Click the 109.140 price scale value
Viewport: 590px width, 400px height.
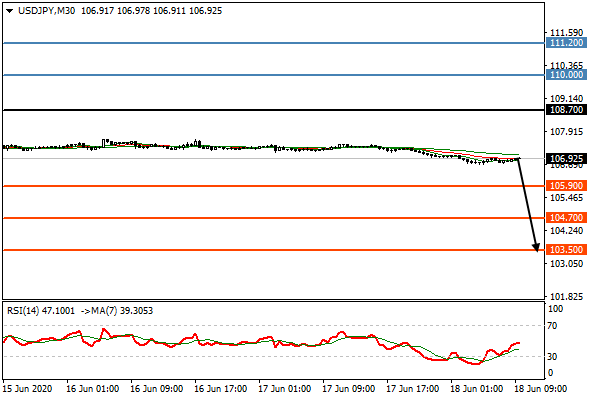click(566, 99)
